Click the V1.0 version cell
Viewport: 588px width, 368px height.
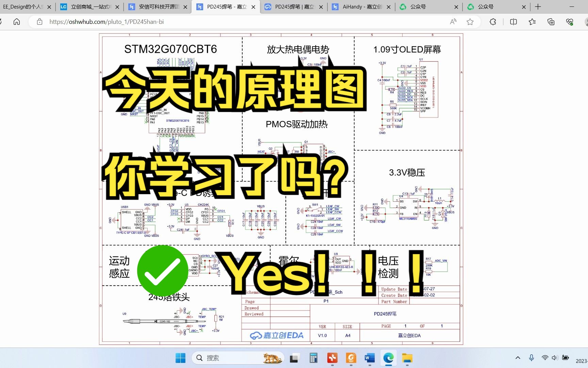click(322, 336)
